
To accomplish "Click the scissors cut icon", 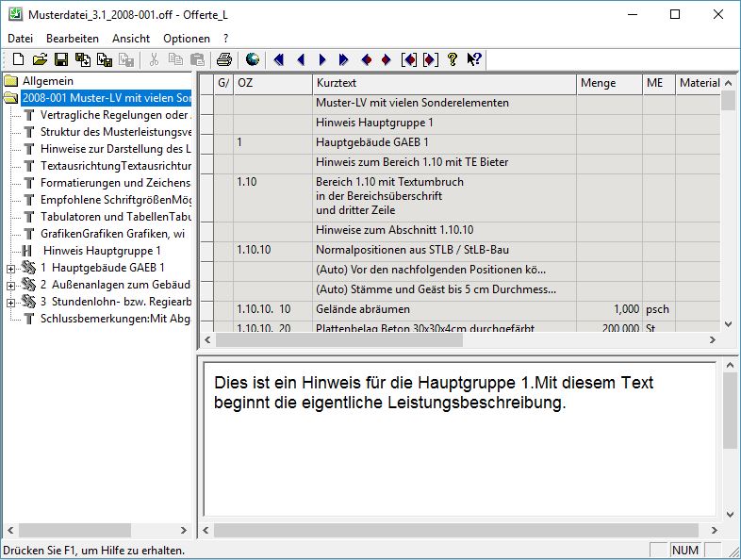I will point(154,59).
